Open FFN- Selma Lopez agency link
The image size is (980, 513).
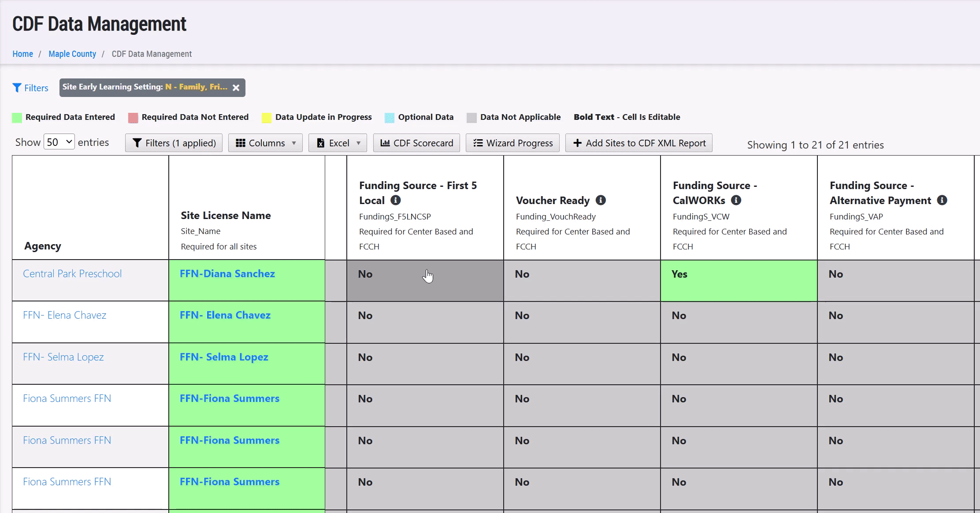click(x=63, y=357)
